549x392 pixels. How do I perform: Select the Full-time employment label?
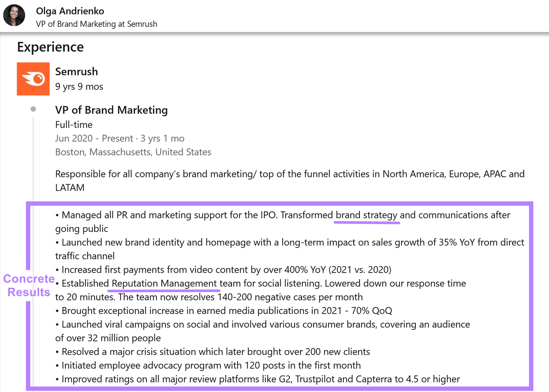[73, 125]
